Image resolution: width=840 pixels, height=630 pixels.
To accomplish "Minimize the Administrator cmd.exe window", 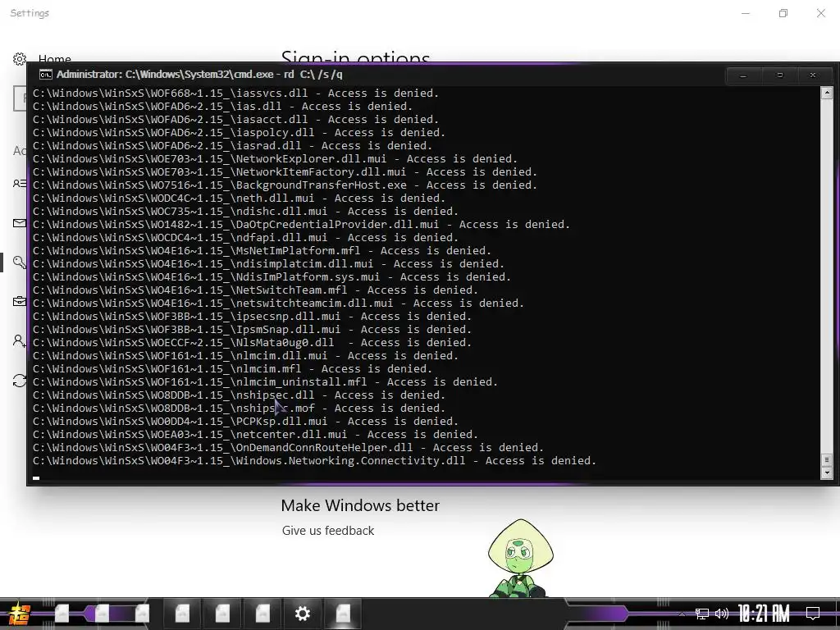I will coord(743,75).
